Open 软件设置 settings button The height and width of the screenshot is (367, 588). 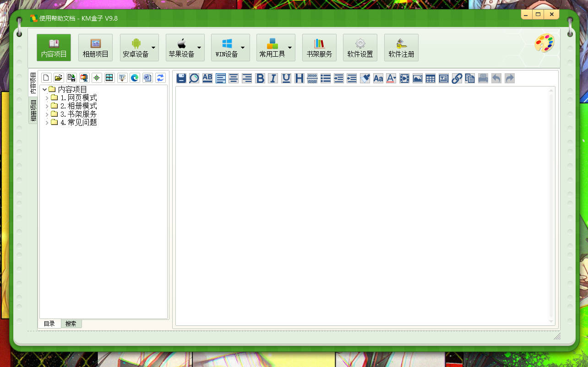pyautogui.click(x=360, y=48)
